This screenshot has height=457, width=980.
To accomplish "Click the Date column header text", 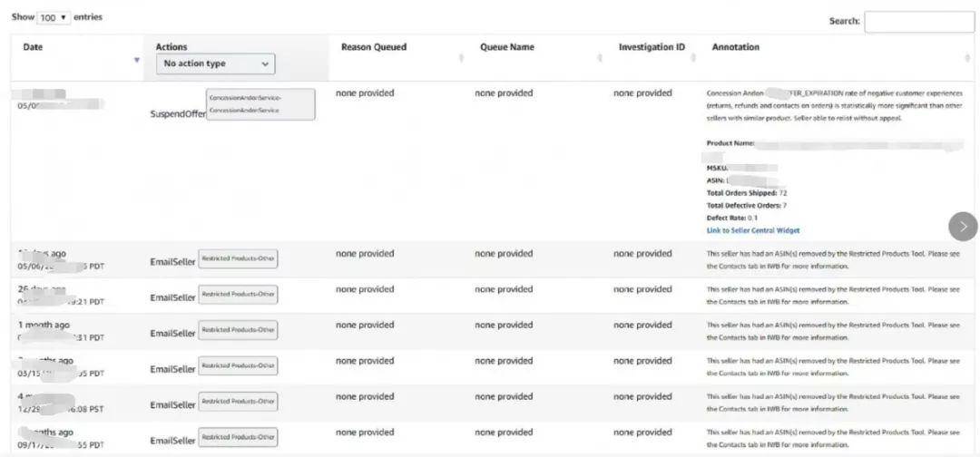I will pyautogui.click(x=33, y=46).
